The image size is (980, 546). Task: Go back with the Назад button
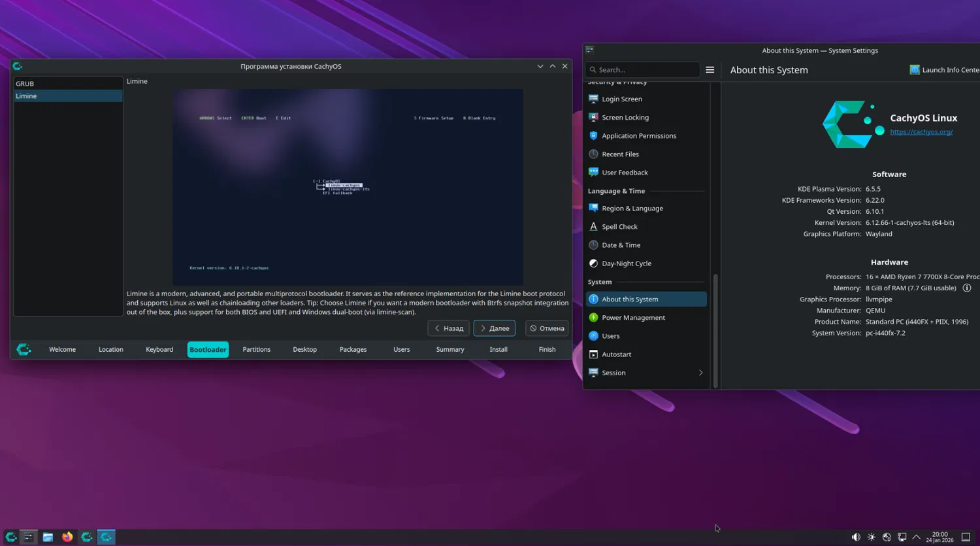tap(448, 328)
